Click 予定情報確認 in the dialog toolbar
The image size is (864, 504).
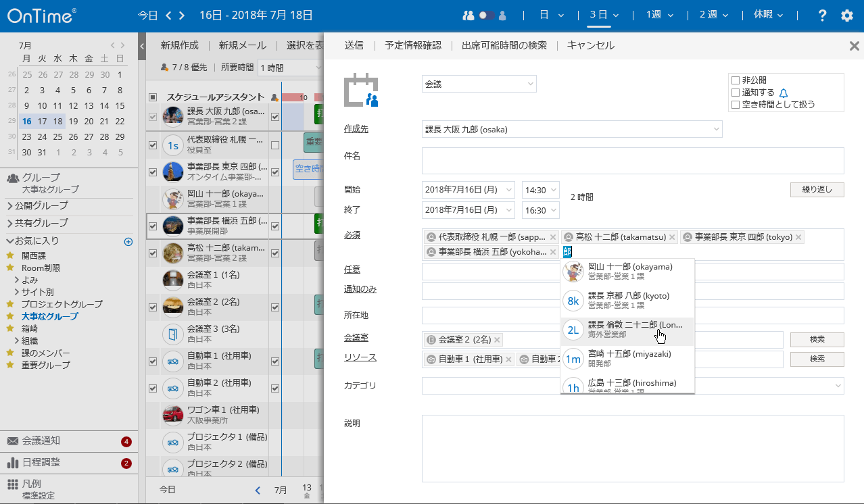(414, 45)
